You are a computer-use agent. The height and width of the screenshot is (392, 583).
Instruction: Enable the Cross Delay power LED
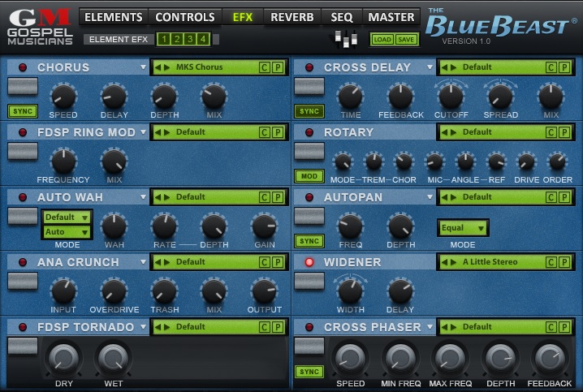309,67
